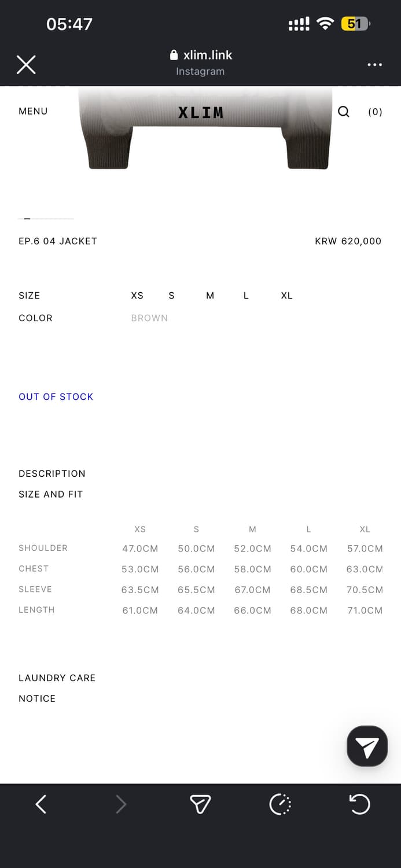
Task: Tap the search magnifier icon
Action: (x=344, y=112)
